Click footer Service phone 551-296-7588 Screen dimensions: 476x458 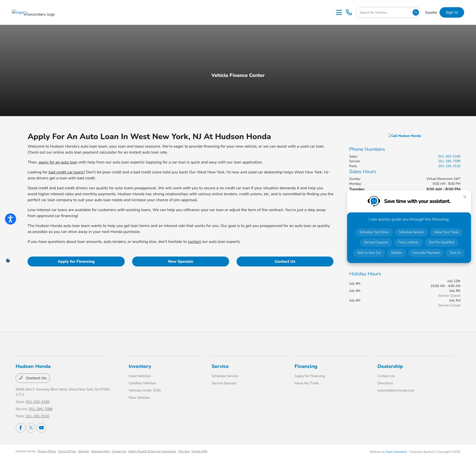(x=40, y=409)
